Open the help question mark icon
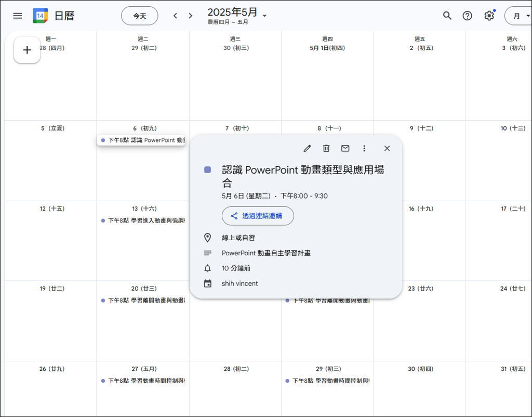Screen dimensions: 532x417 [468, 16]
